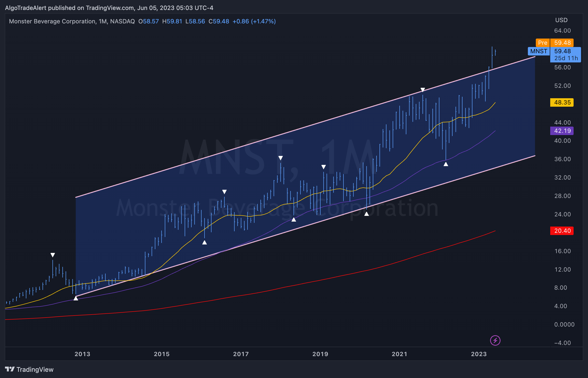Screen dimensions: 588x378
Task: Click the 2017 time axis label
Action: [241, 354]
